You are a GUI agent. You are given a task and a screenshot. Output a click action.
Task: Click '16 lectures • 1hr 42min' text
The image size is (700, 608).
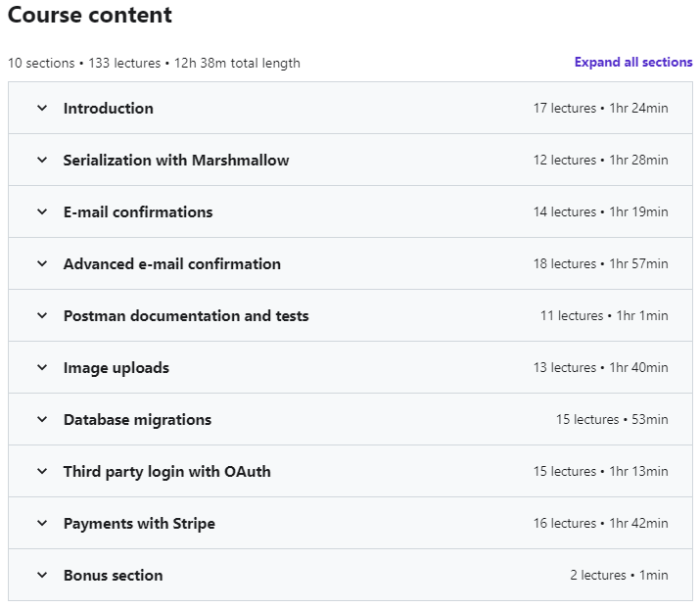[600, 523]
